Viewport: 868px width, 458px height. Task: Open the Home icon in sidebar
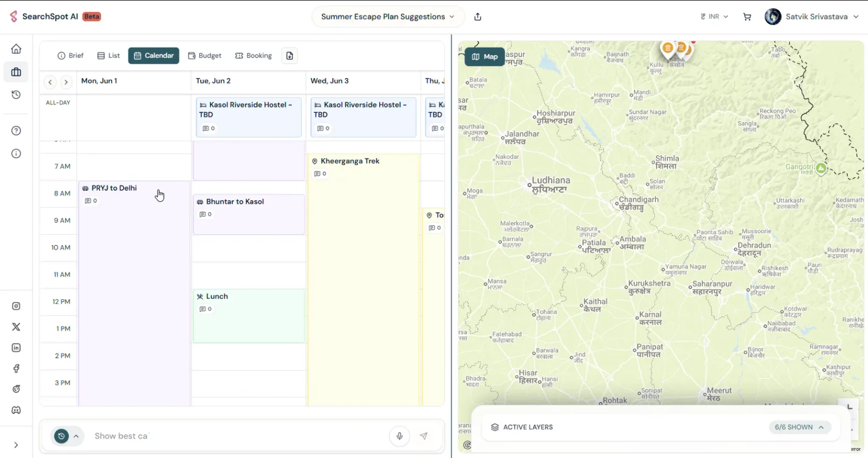(x=16, y=49)
